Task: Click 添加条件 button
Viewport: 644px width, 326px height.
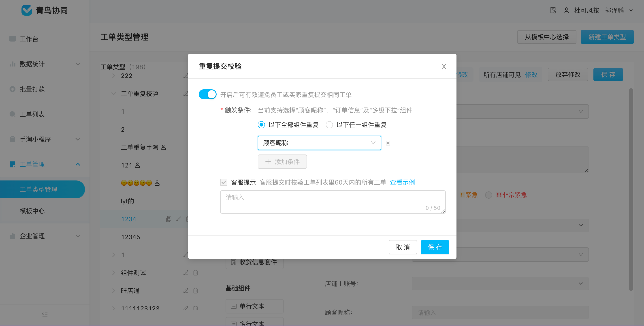Action: 282,162
